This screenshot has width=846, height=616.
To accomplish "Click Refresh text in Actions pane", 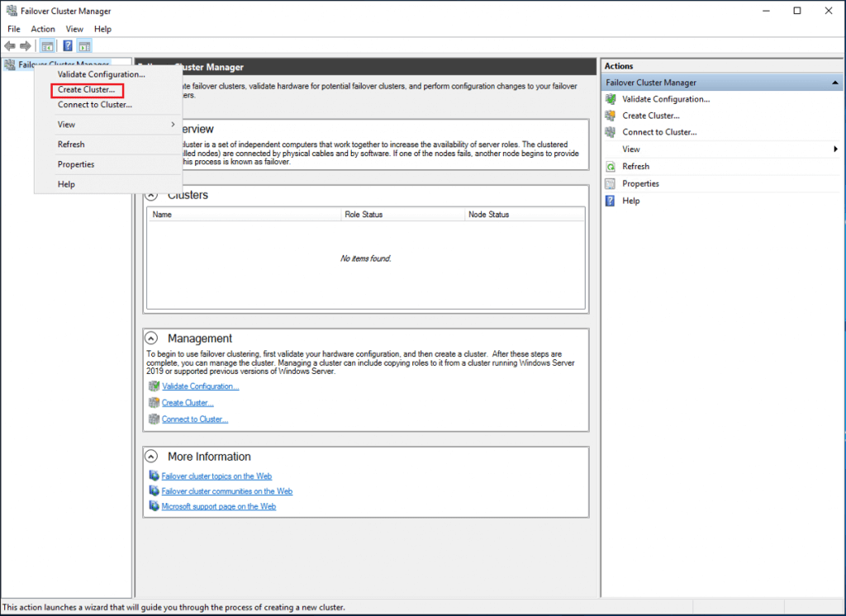I will [x=635, y=167].
